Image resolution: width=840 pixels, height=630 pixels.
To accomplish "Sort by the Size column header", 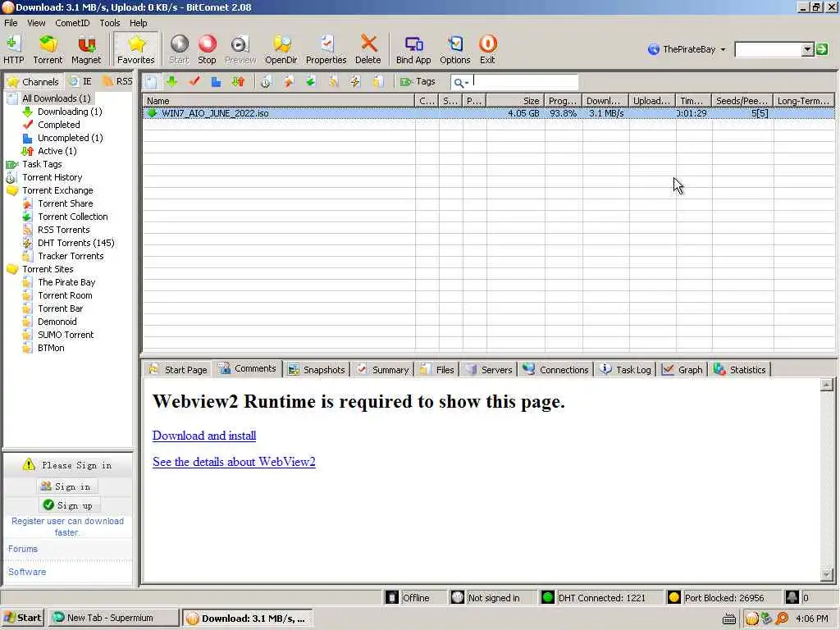I will point(515,101).
